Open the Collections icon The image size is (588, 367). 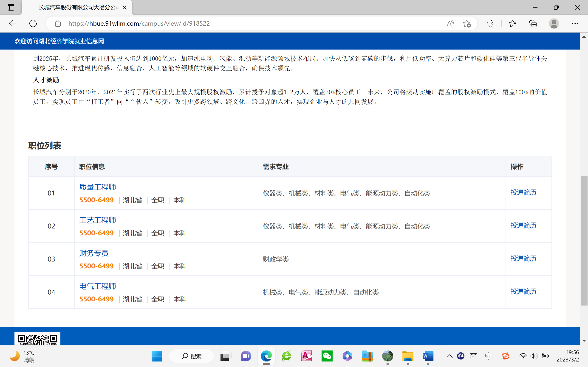(533, 23)
